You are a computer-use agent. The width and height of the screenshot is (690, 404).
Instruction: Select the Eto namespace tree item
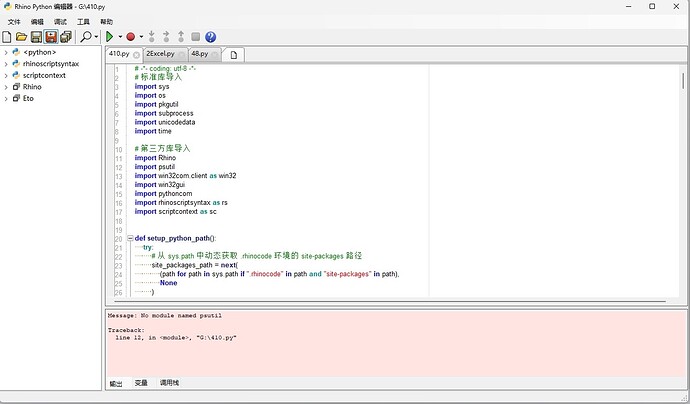[28, 98]
